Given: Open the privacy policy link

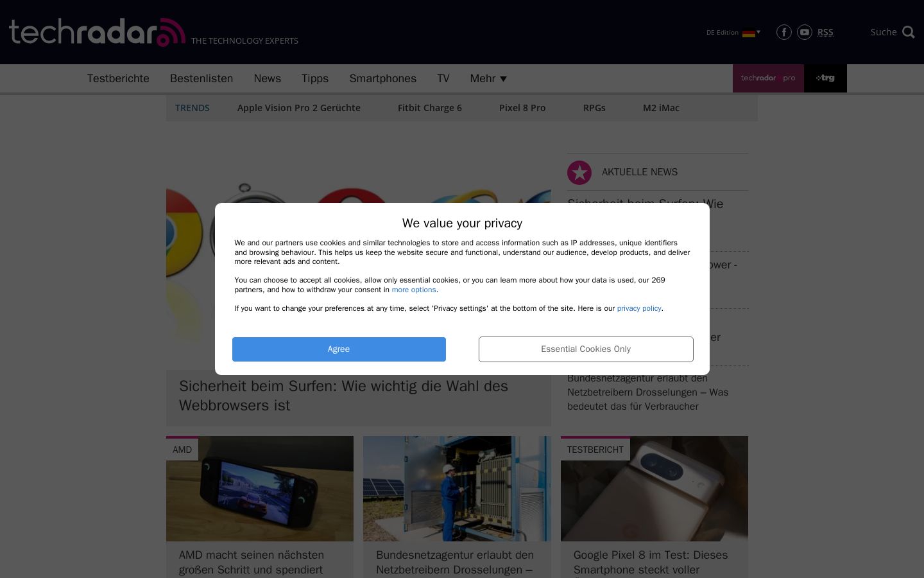Looking at the screenshot, I should click(639, 308).
